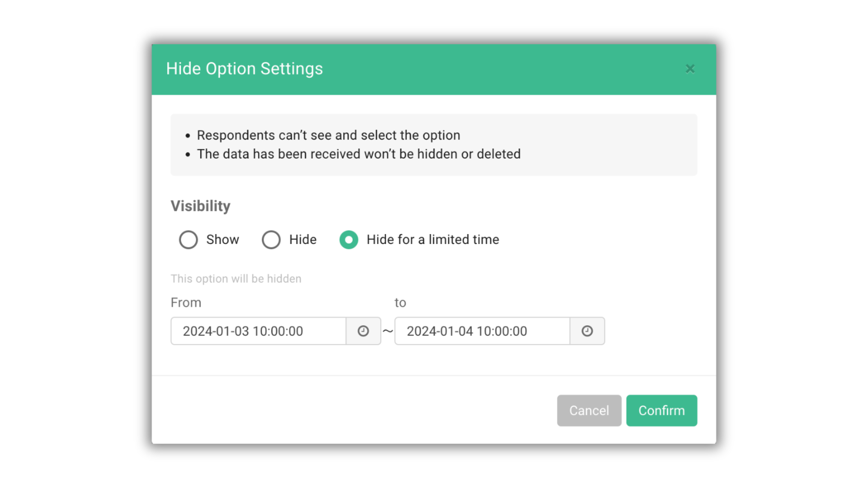Viewport: 868px width, 488px height.
Task: Click the From date input showing 2024-01-03
Action: (258, 331)
